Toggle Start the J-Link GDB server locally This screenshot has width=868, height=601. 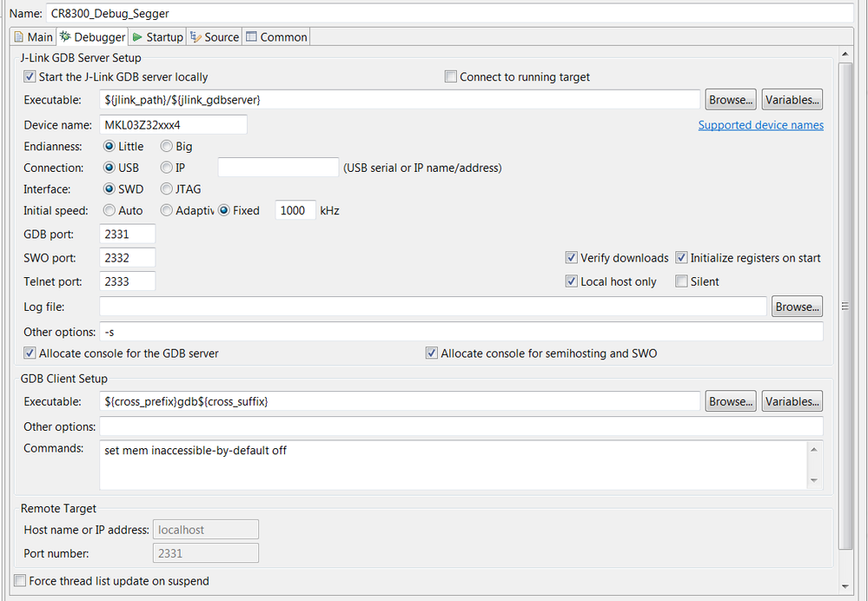30,77
